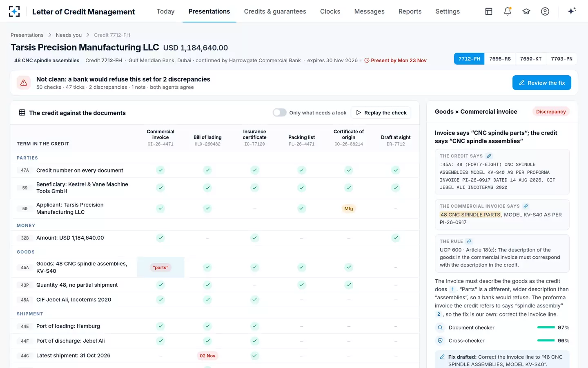Toggle Only what needs a look

280,112
